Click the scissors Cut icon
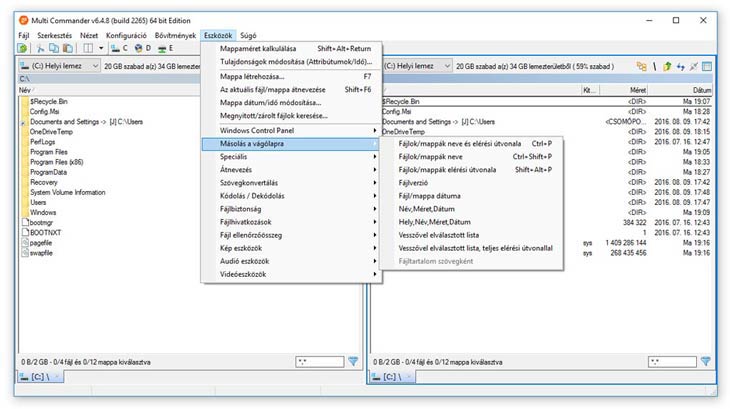The height and width of the screenshot is (409, 730). click(41, 48)
